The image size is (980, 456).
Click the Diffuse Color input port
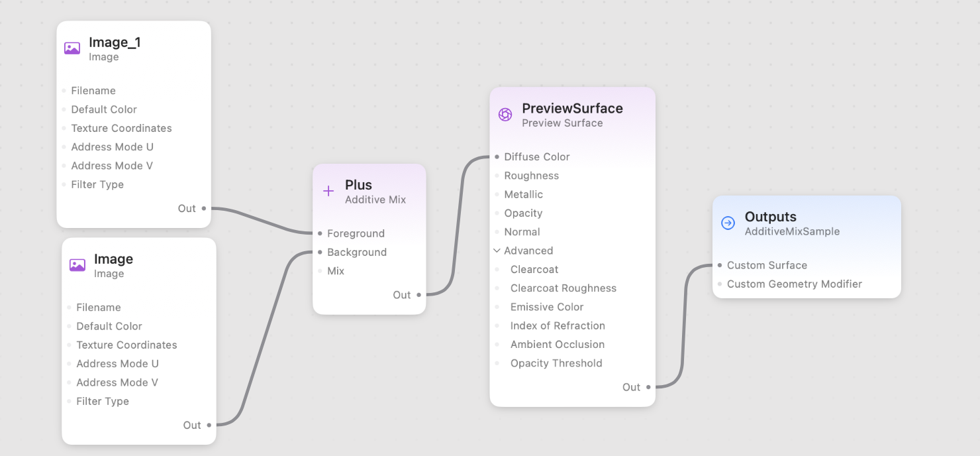click(497, 156)
